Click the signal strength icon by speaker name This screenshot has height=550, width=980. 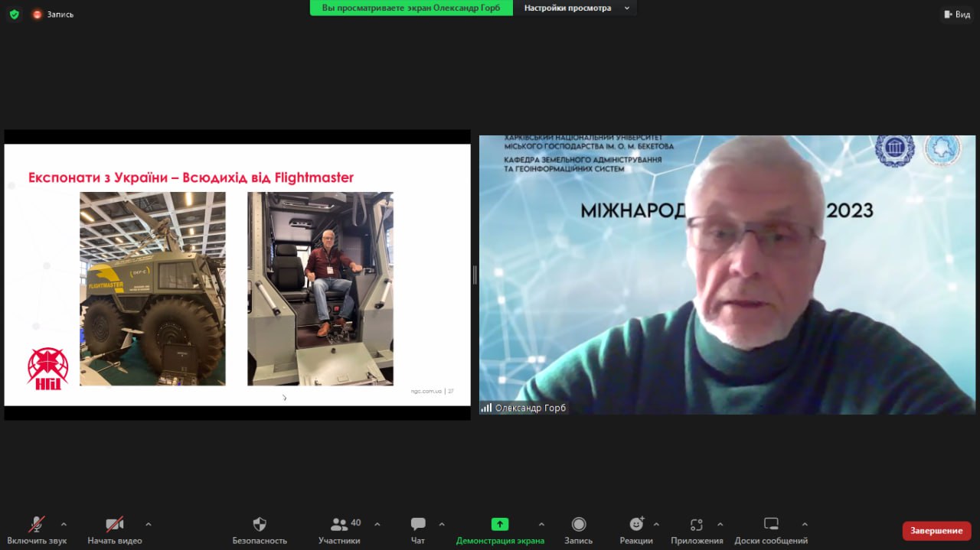(x=486, y=408)
